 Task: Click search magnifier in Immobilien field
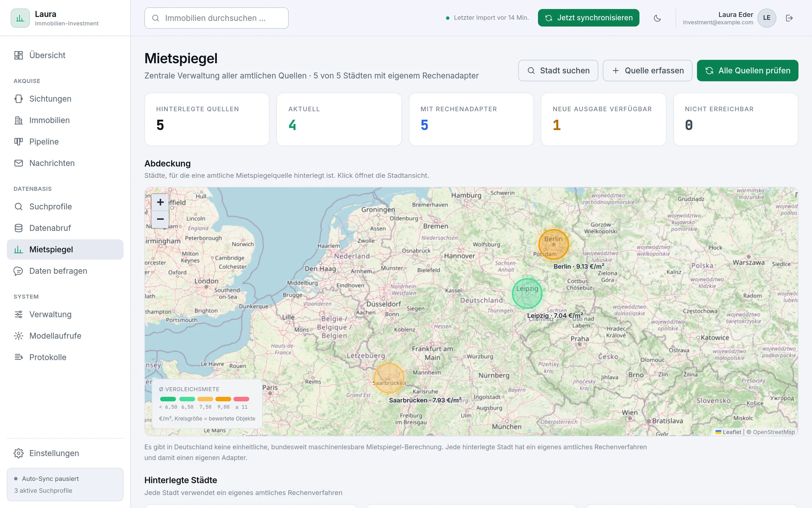click(x=156, y=18)
